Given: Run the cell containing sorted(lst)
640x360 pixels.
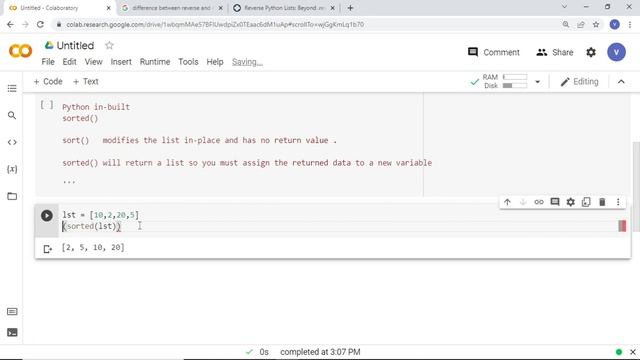Looking at the screenshot, I should 47,216.
